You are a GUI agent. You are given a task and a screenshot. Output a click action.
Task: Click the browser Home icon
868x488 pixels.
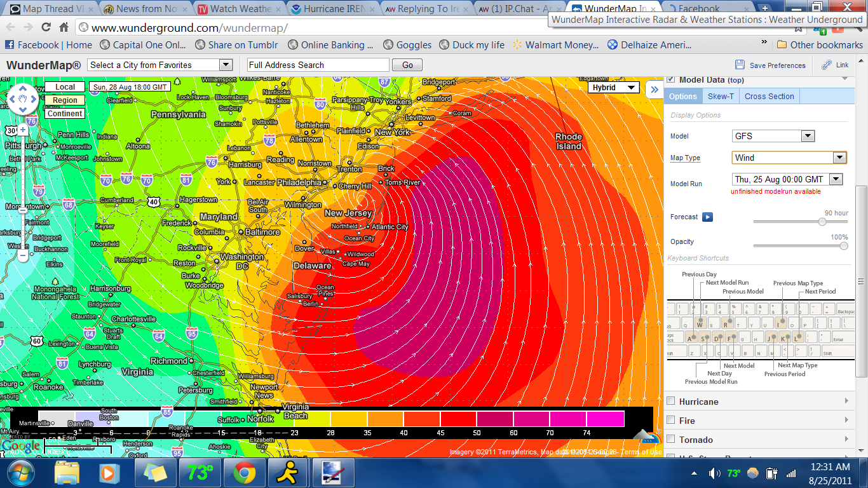[64, 27]
